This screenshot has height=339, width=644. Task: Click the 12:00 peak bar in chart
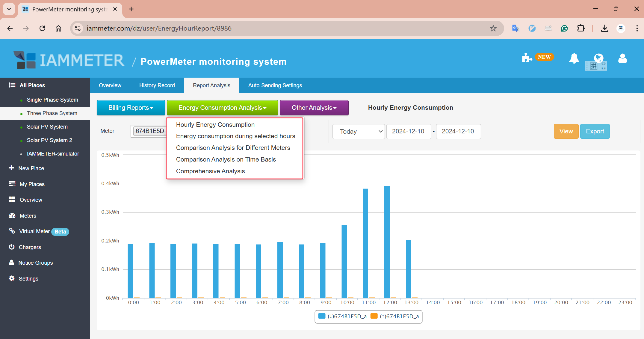(x=387, y=242)
